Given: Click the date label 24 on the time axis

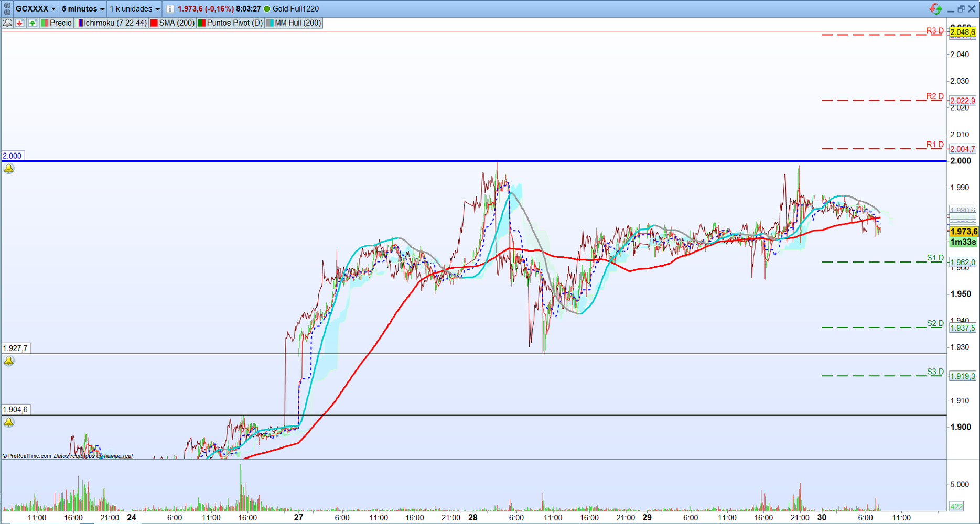Looking at the screenshot, I should (x=132, y=518).
